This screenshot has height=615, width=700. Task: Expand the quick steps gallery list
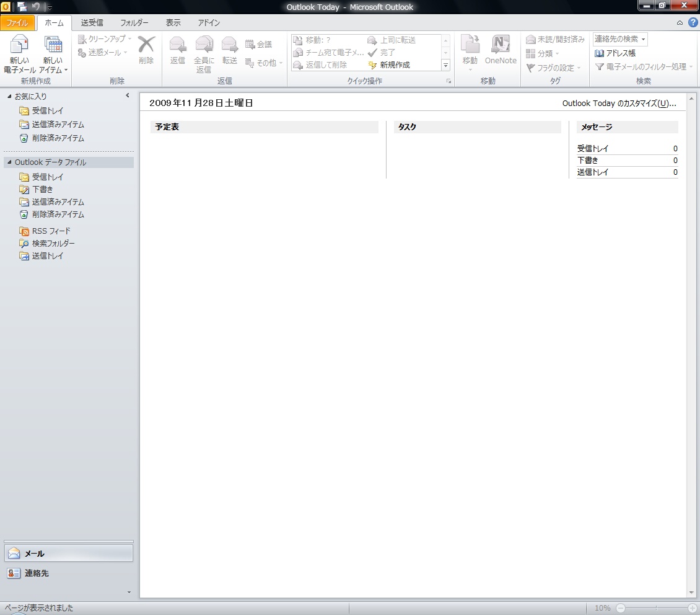(x=445, y=66)
